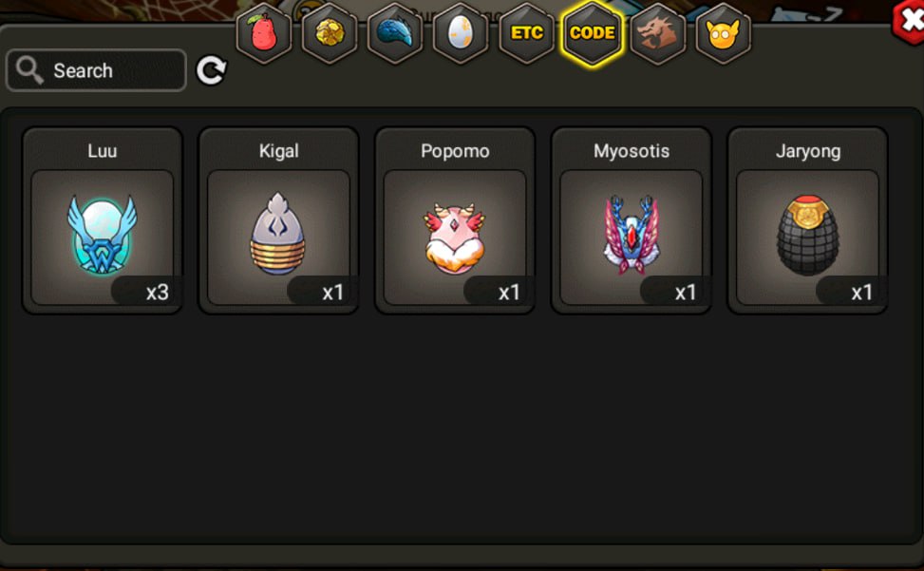
Task: Select the highlighted CODE tab
Action: pos(593,33)
